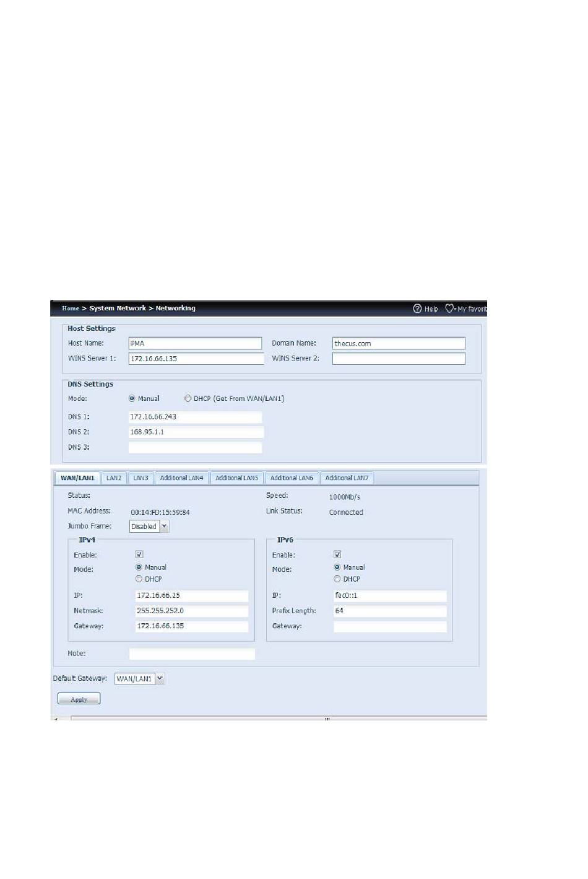Select the 1000Mb/s speed value

click(345, 497)
